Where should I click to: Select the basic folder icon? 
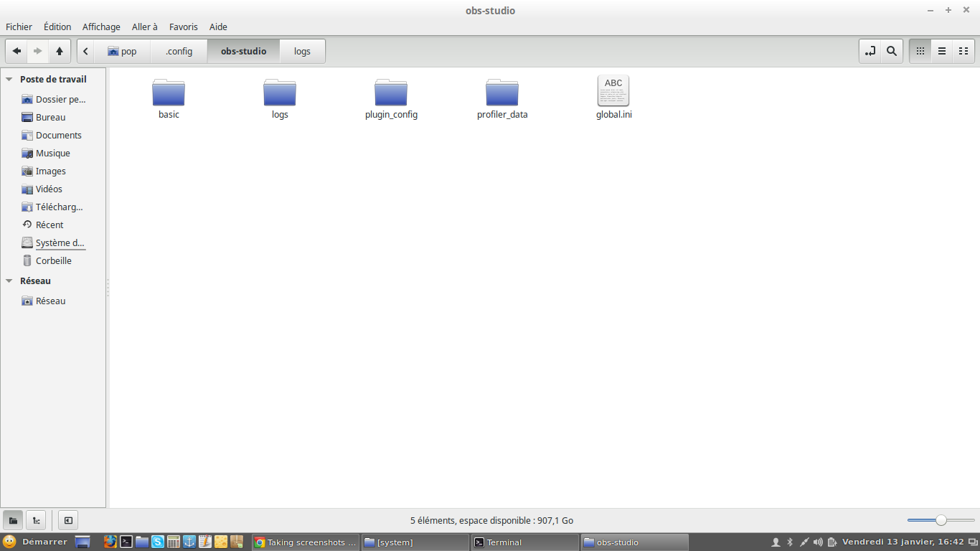pos(169,93)
